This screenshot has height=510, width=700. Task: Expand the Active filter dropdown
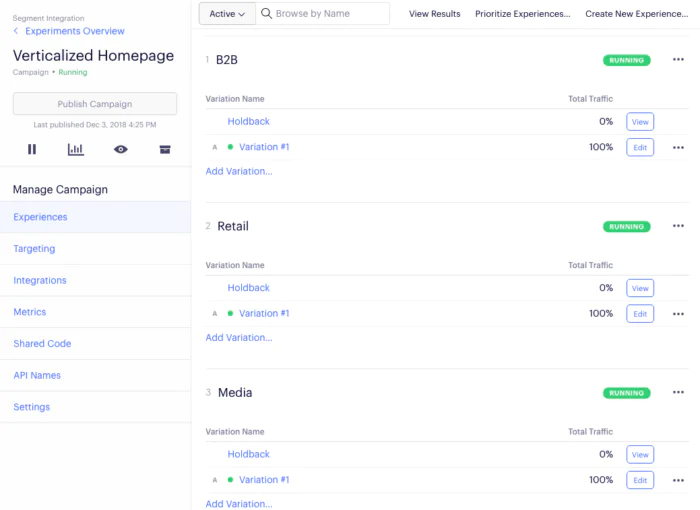point(227,14)
